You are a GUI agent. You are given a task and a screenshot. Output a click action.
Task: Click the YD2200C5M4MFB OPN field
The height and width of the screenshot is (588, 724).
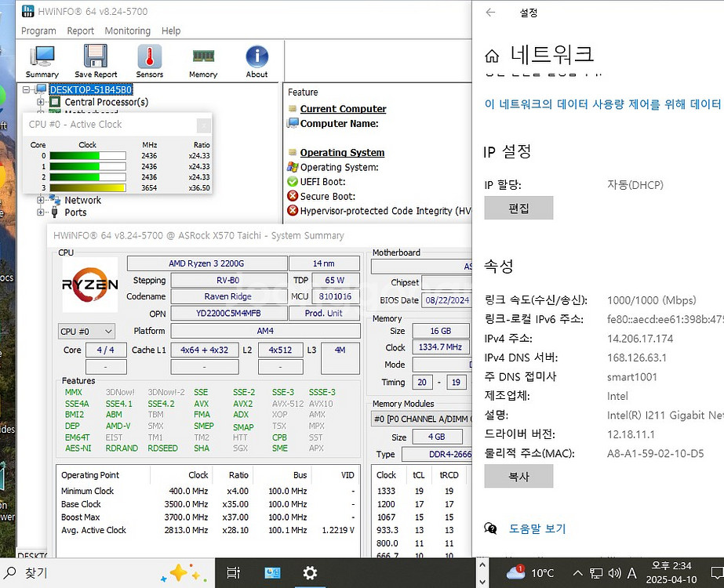(228, 314)
